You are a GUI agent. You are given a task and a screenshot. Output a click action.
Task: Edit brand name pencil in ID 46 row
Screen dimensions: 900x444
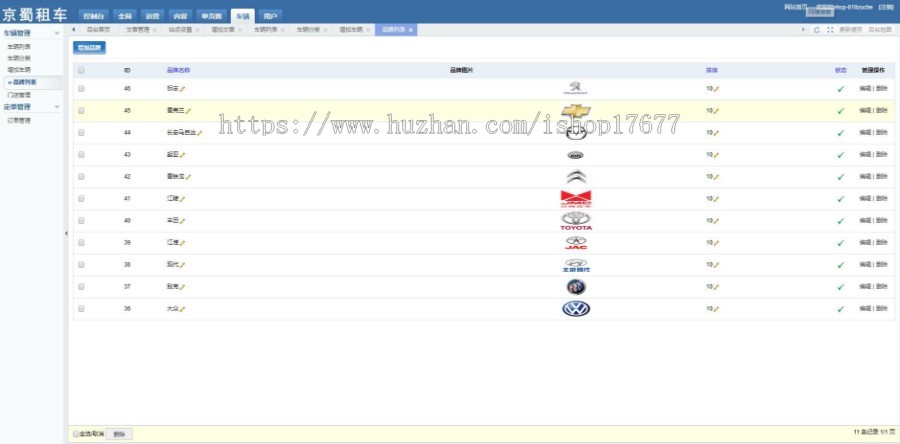click(x=183, y=89)
